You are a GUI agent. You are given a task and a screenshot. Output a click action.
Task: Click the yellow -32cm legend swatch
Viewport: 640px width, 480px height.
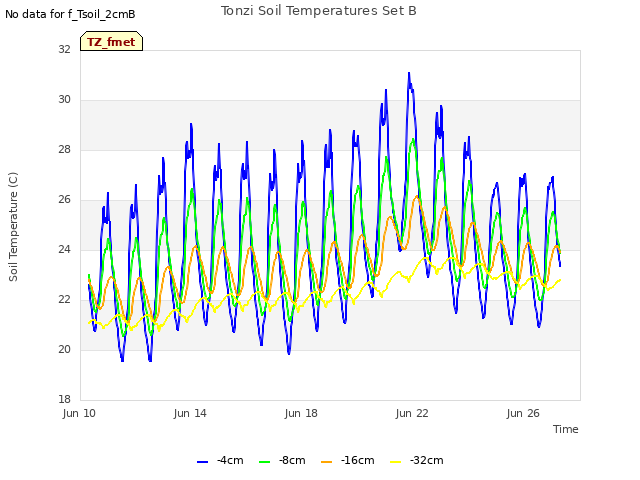[x=396, y=461]
